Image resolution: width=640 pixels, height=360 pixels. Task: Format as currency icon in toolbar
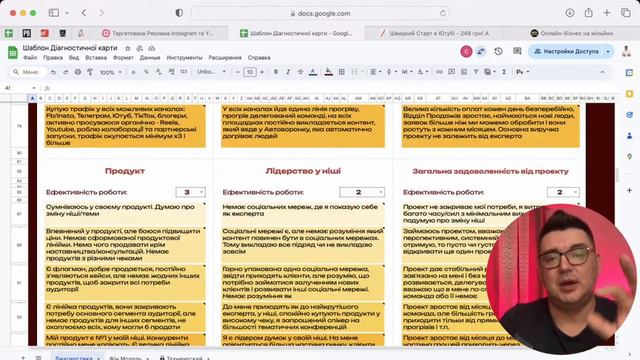click(x=133, y=72)
